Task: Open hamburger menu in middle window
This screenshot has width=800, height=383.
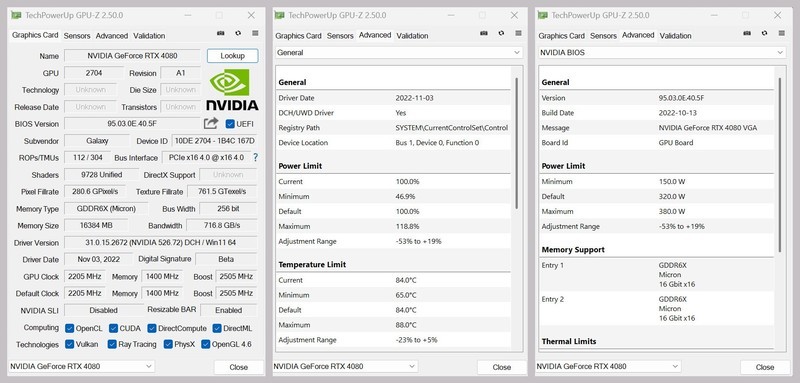Action: (x=518, y=33)
